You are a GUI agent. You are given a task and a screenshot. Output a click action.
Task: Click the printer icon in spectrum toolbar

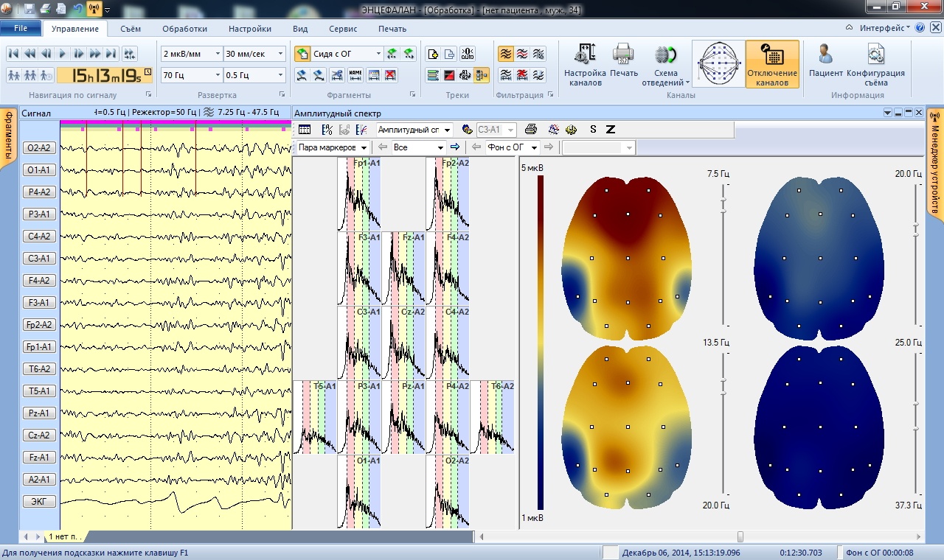(x=530, y=130)
